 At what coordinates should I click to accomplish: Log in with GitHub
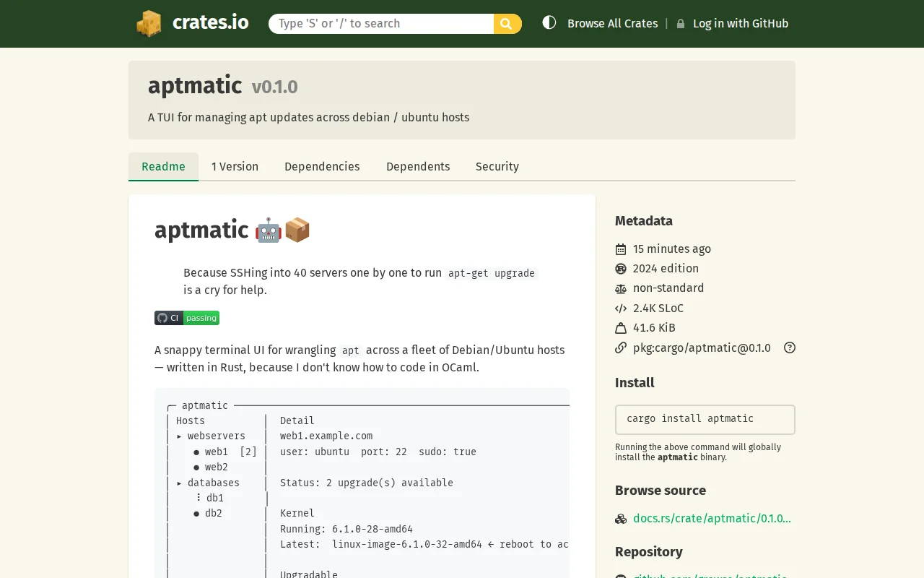click(741, 23)
